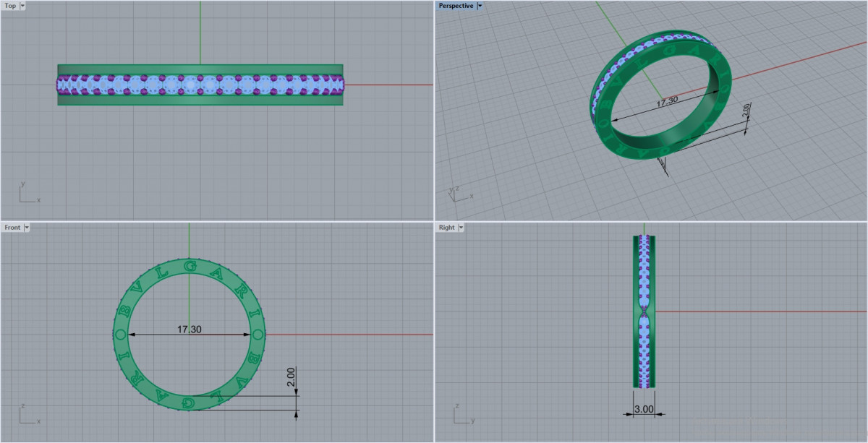Viewport: 868px width, 443px height.
Task: Select the ring profile in Right view
Action: (x=644, y=311)
